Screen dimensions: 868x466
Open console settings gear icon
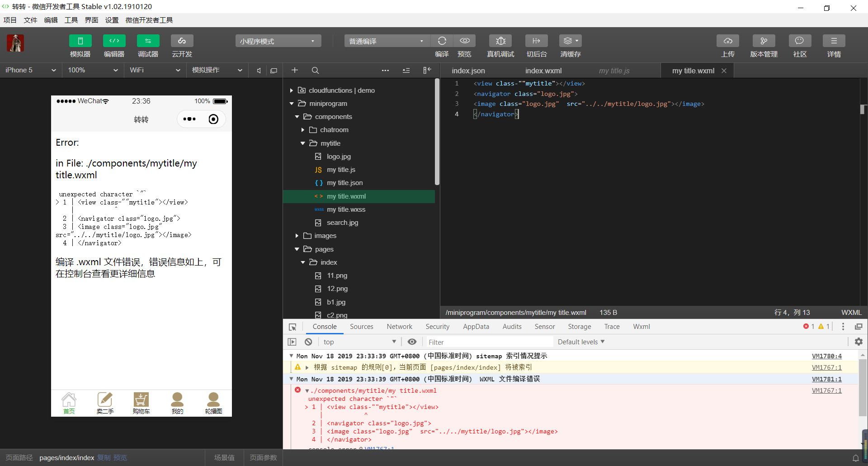tap(859, 342)
